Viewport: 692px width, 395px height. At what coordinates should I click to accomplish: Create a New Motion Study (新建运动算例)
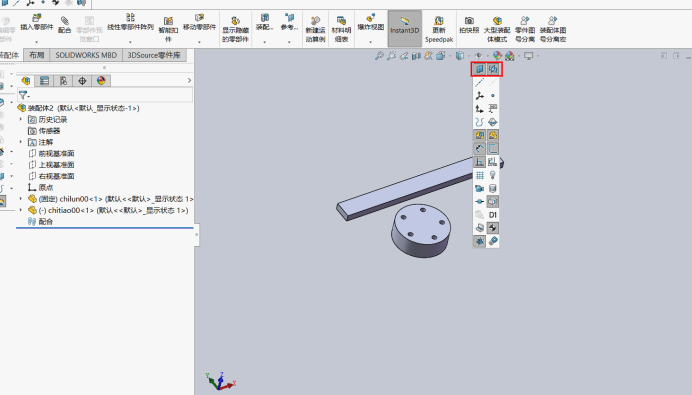tap(315, 29)
